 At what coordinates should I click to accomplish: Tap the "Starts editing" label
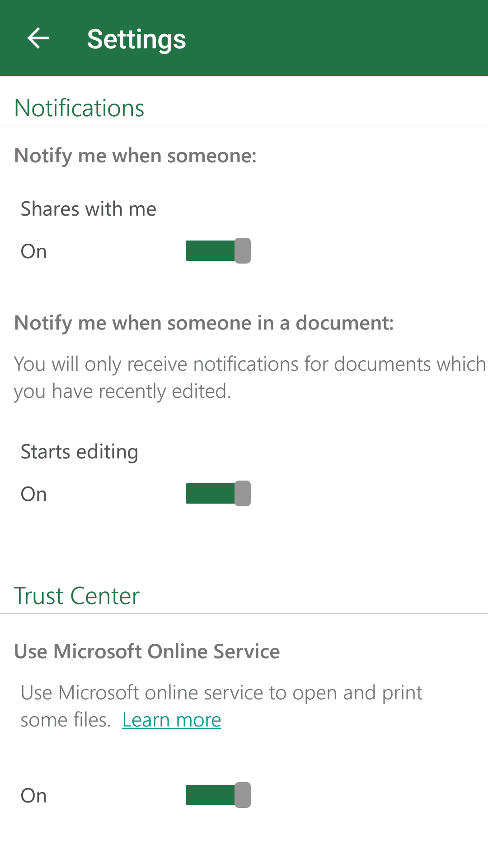pos(80,452)
